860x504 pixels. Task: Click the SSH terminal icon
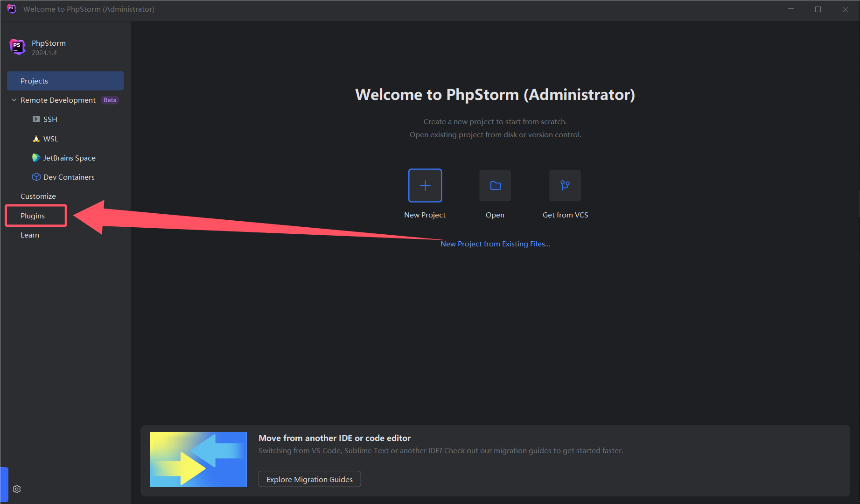tap(36, 119)
